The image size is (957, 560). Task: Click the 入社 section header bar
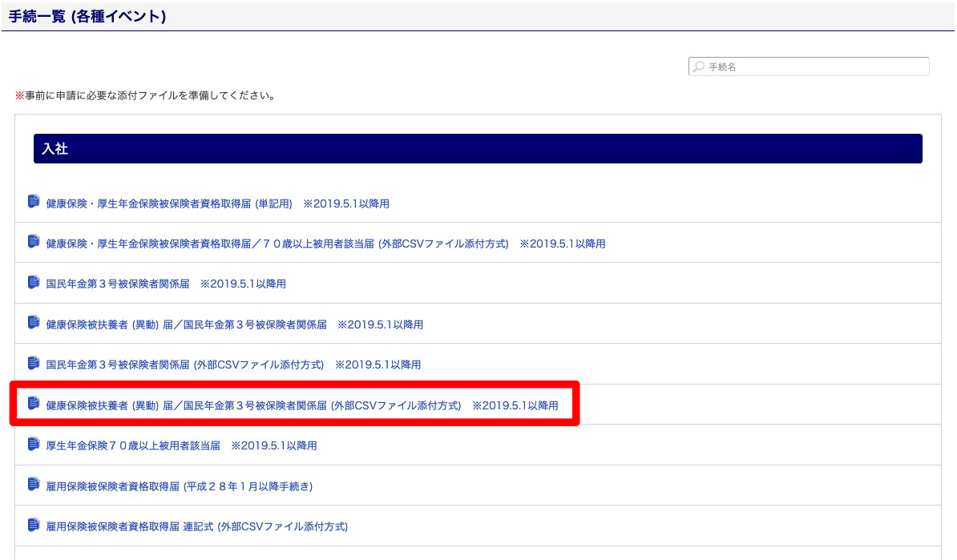point(478,149)
